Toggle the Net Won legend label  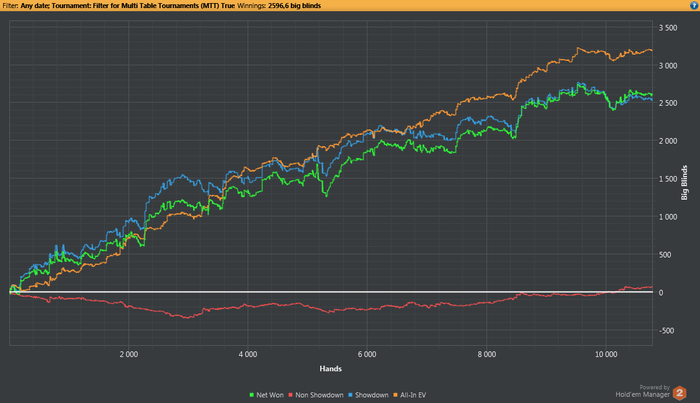point(270,395)
